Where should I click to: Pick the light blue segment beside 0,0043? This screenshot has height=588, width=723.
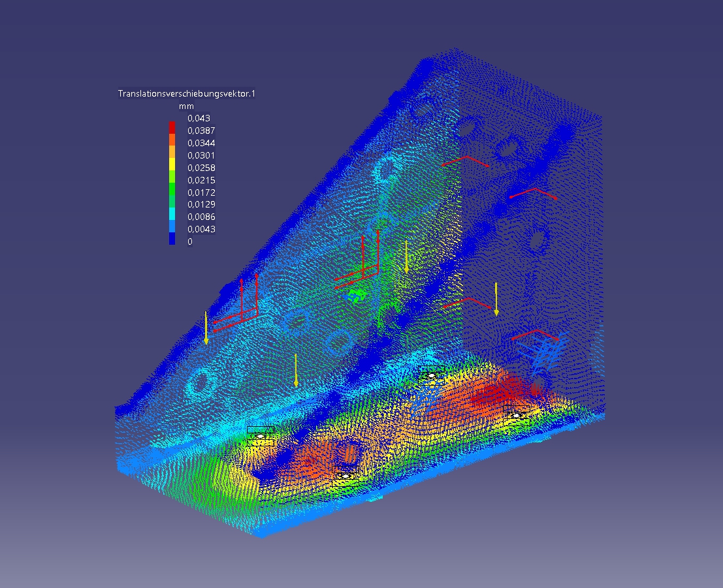click(172, 226)
